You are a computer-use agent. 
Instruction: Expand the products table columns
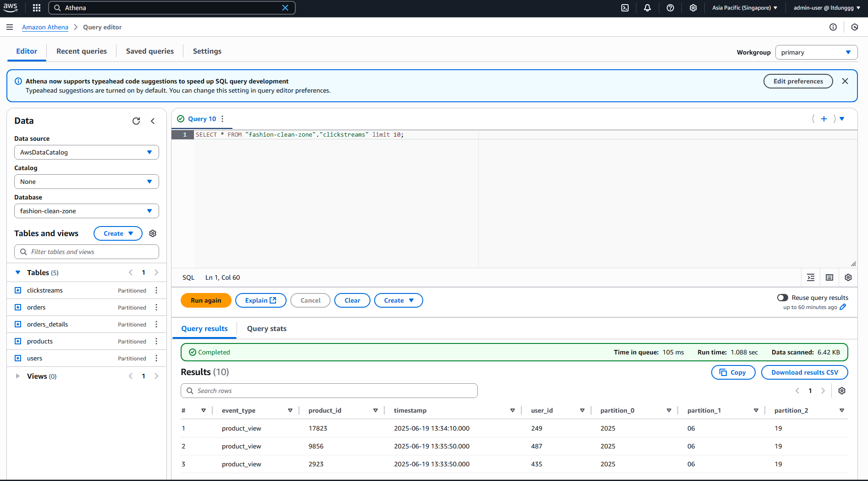coord(18,341)
